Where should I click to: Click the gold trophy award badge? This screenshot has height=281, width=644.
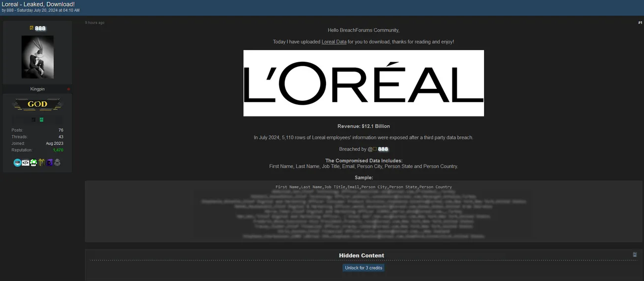(41, 162)
